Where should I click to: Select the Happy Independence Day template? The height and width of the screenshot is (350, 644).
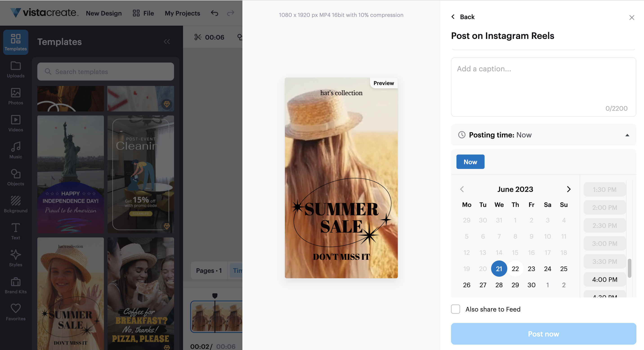click(x=71, y=174)
